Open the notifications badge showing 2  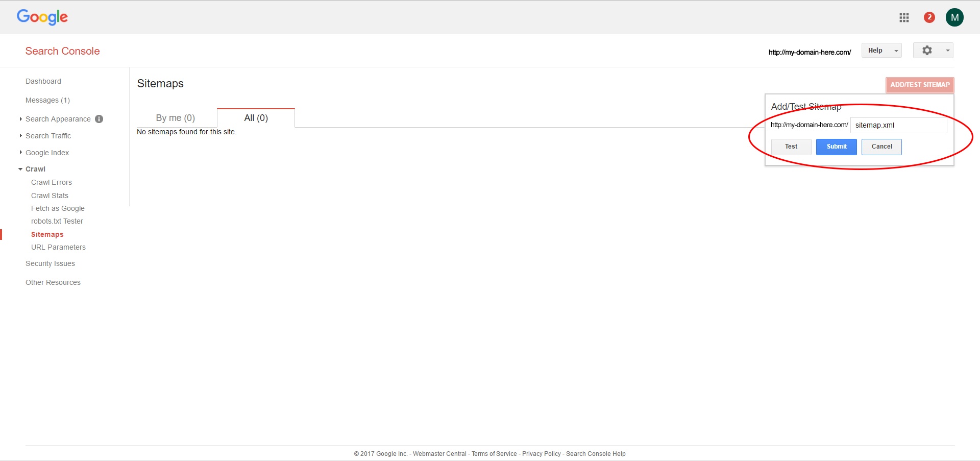929,17
